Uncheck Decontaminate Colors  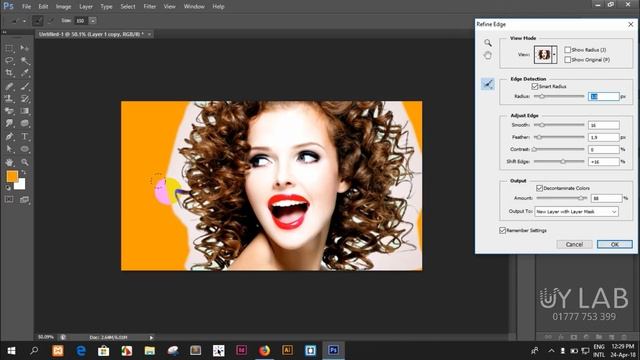point(539,188)
